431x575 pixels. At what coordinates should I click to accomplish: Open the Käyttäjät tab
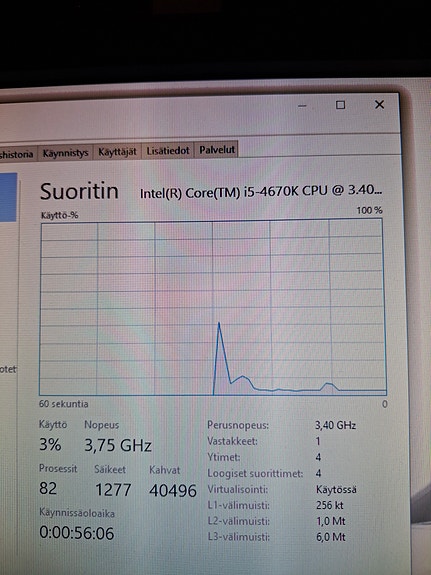(117, 151)
